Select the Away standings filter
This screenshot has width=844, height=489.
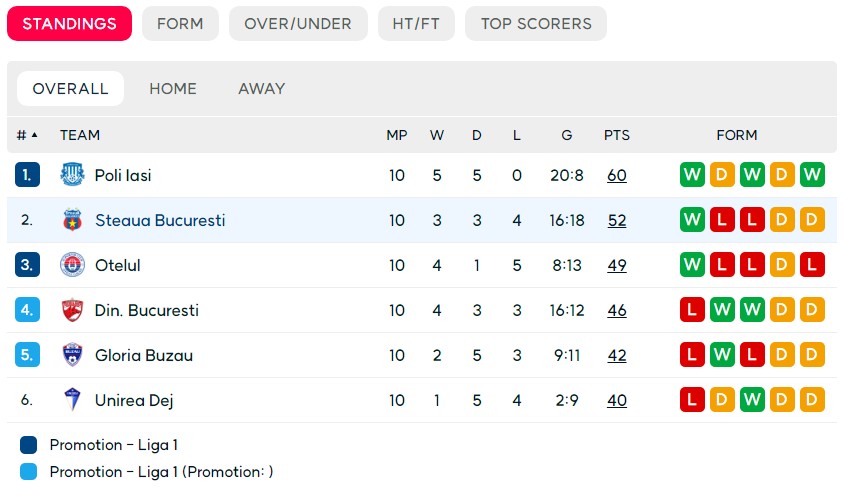(x=262, y=88)
